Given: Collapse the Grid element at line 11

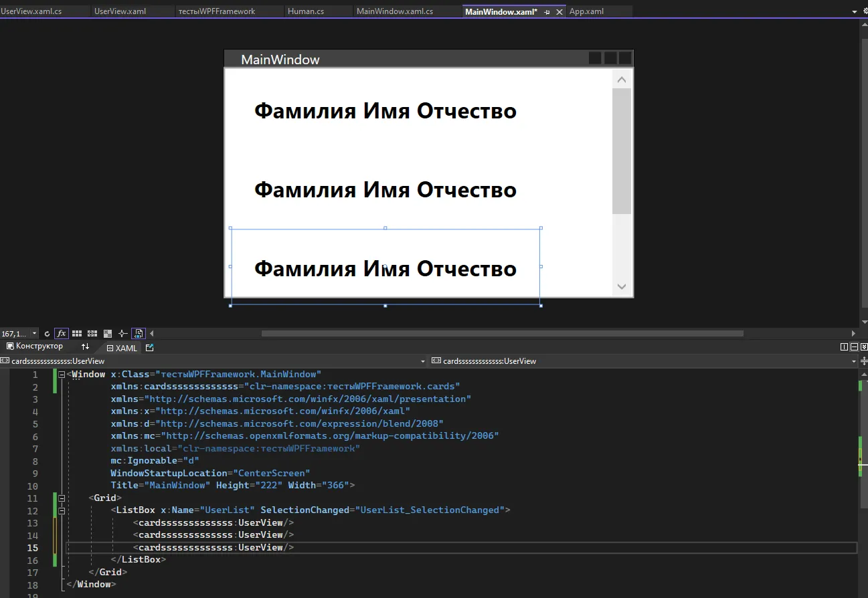Looking at the screenshot, I should coord(62,498).
